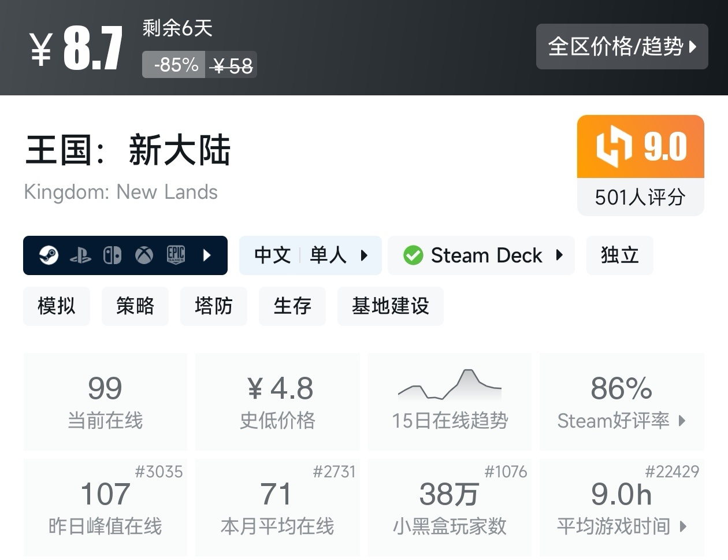Expand the full platform list
Image resolution: width=728 pixels, height=560 pixels.
[x=208, y=255]
